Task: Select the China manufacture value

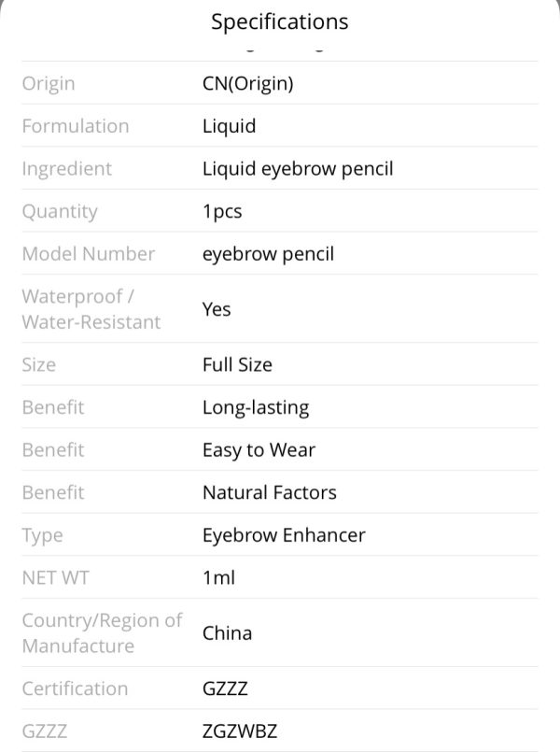Action: click(x=227, y=633)
